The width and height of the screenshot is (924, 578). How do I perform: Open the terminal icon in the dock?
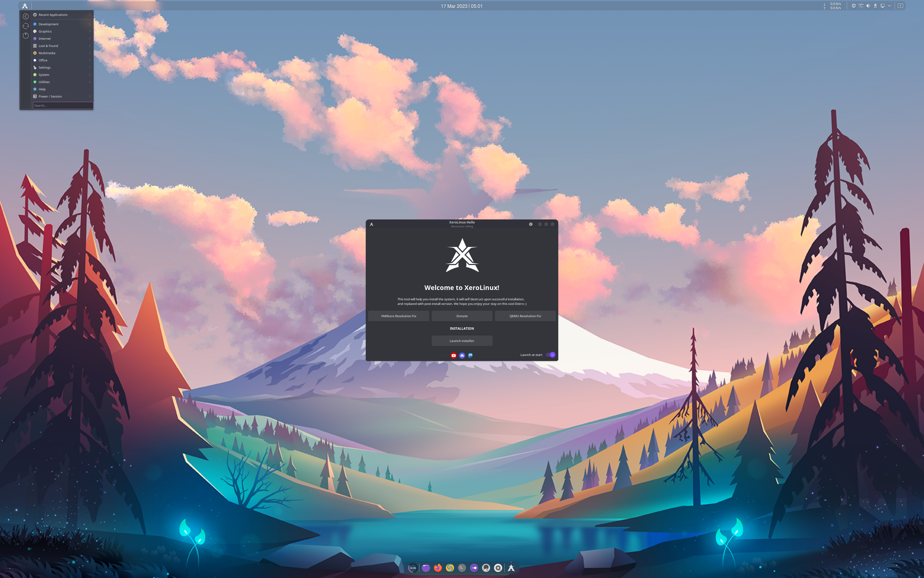pos(462,568)
